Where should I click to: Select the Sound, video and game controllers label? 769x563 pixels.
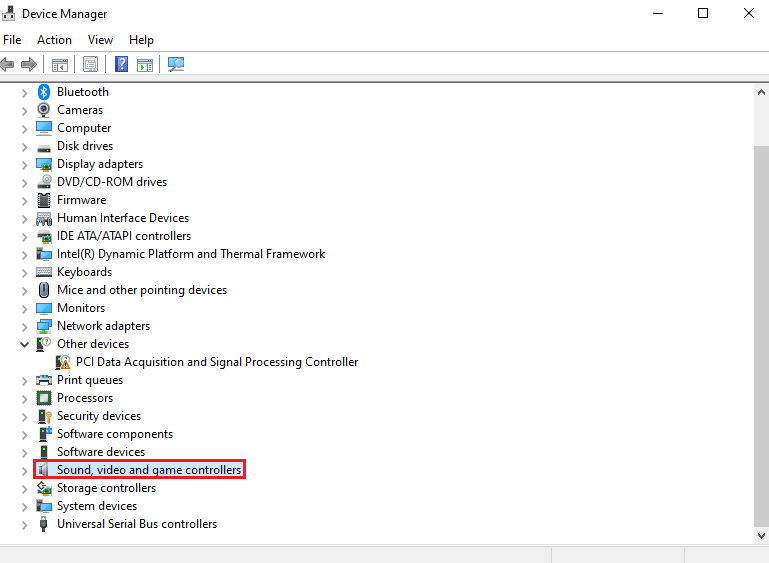(x=149, y=470)
